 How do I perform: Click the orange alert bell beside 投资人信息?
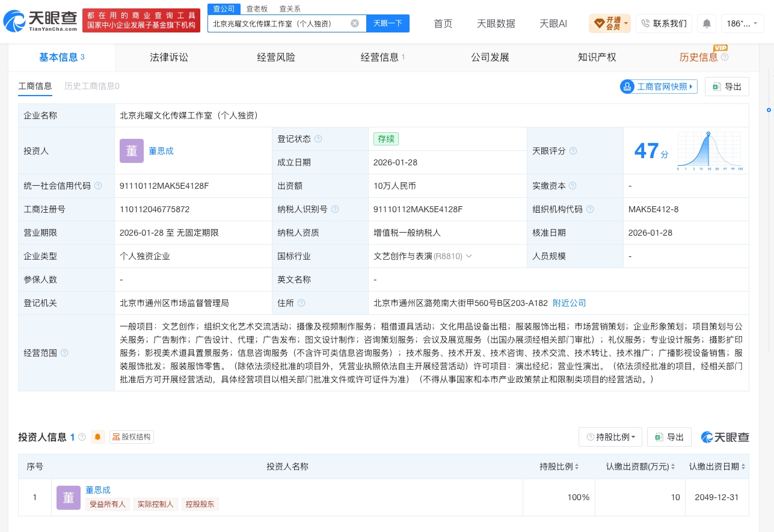(x=97, y=437)
